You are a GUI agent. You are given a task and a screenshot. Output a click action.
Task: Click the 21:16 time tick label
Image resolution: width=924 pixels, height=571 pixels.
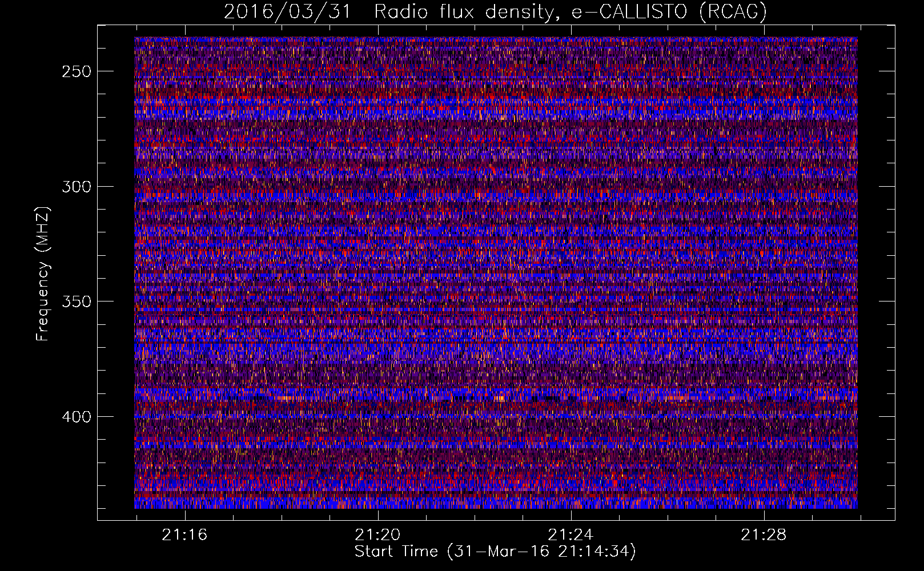pos(184,534)
